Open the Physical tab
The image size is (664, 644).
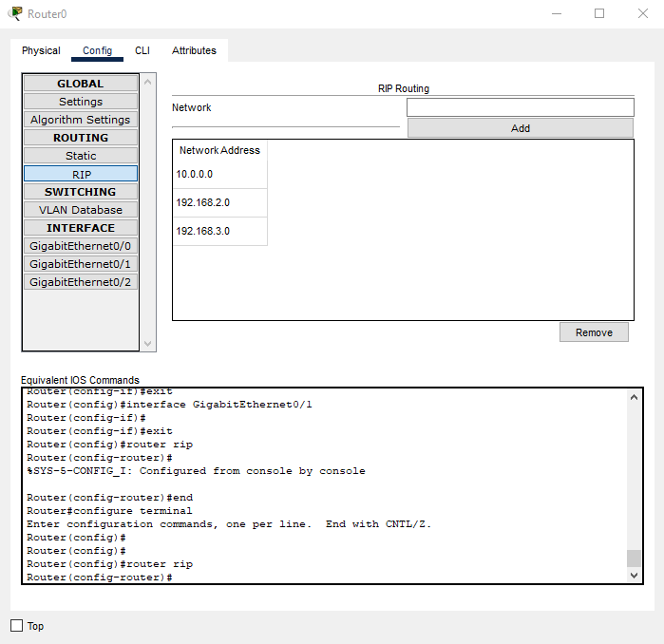pos(41,50)
